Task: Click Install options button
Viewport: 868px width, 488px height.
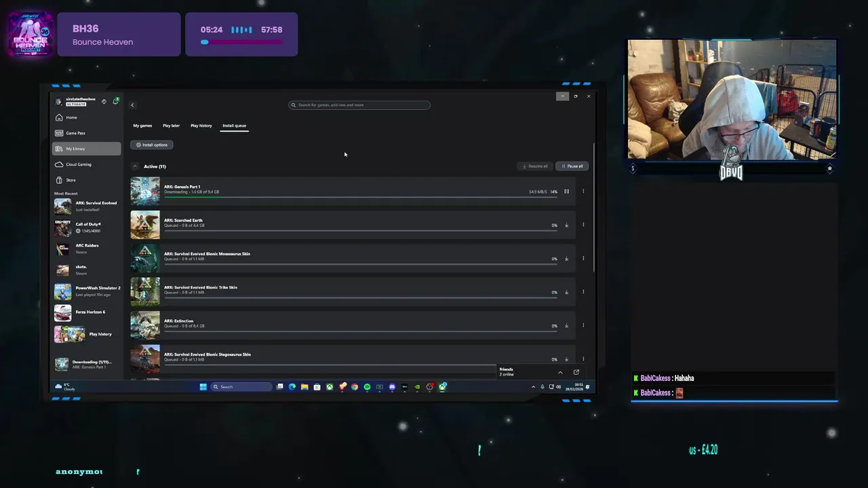Action: (151, 144)
